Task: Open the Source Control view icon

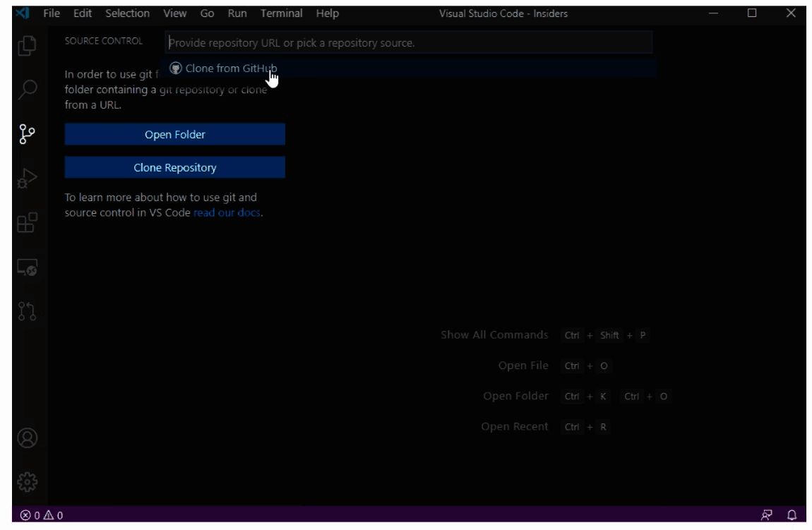Action: tap(26, 133)
